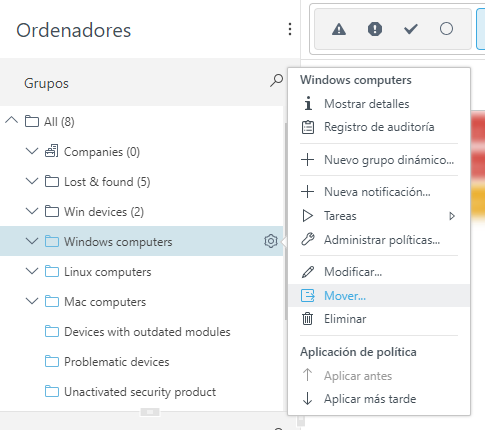
Task: Choose Eliminar with the trash icon
Action: click(x=379, y=319)
